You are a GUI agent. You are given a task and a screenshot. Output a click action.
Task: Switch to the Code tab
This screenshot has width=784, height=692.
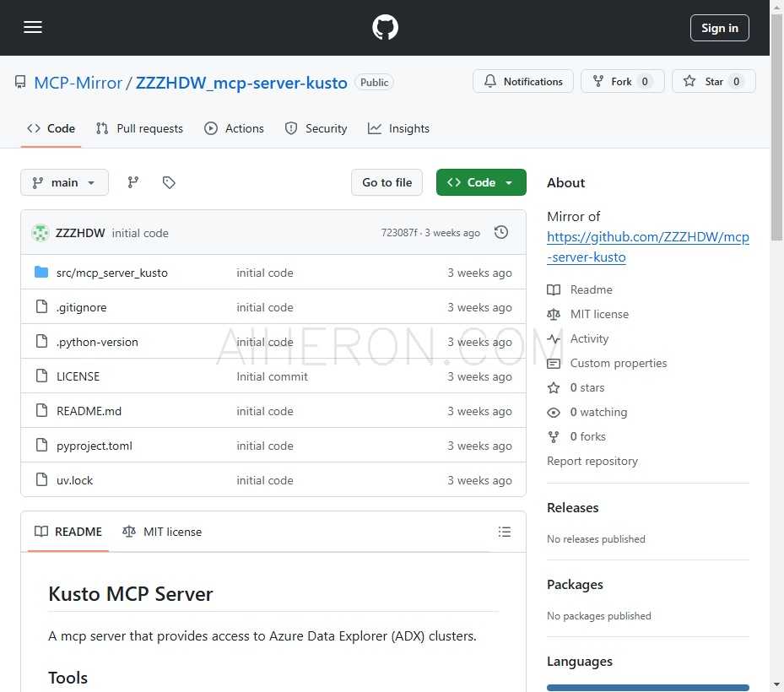click(x=51, y=128)
